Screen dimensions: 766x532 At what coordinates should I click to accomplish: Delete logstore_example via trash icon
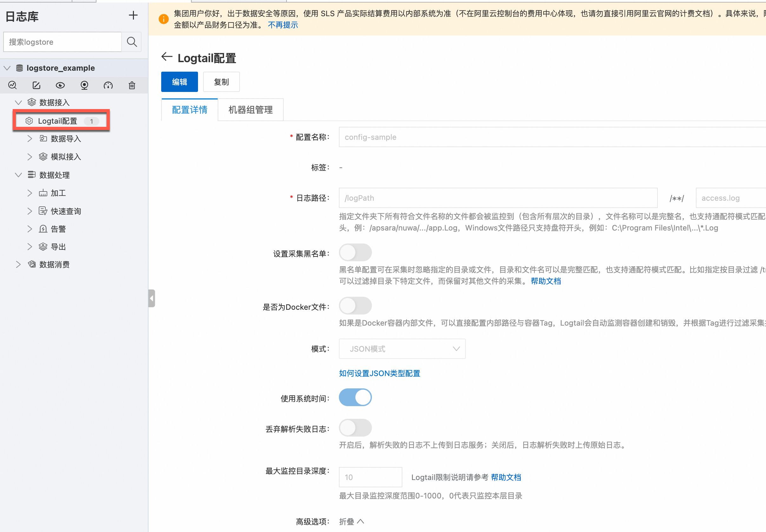[132, 85]
